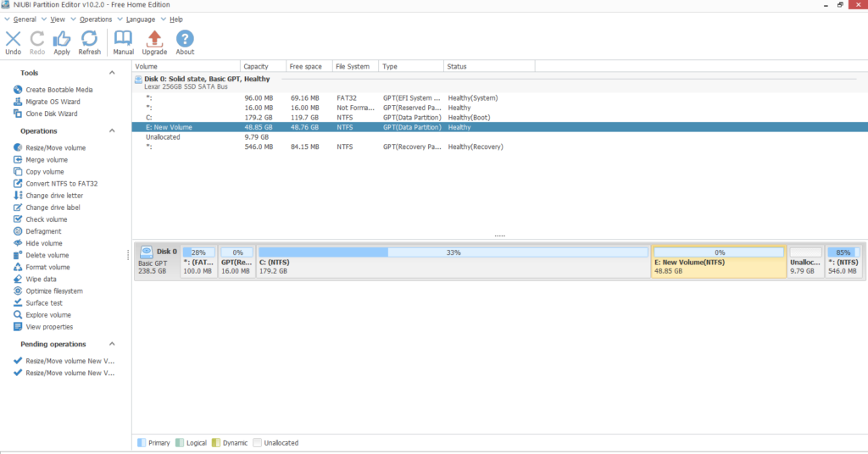Image resolution: width=868 pixels, height=454 pixels.
Task: Select the C: (NTFS) block in disk map
Action: pos(453,261)
